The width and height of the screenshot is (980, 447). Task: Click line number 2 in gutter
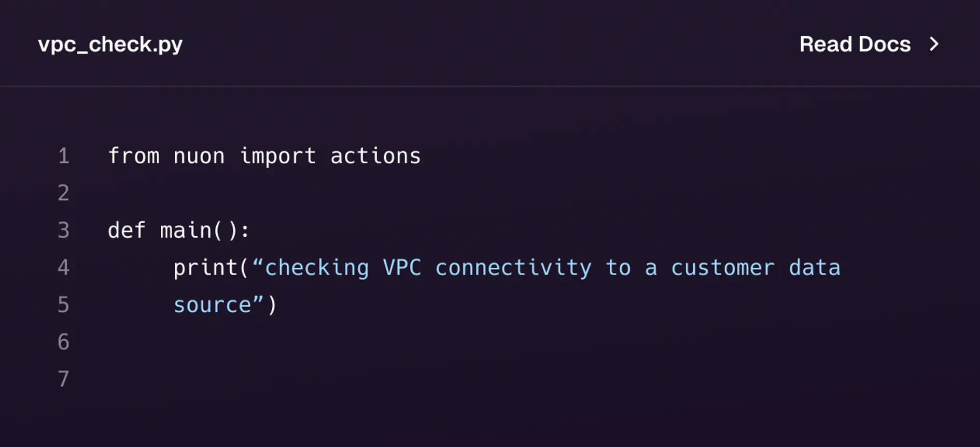[x=64, y=193]
